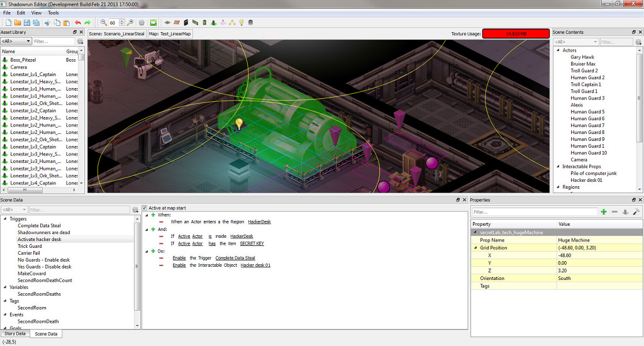
Task: Switch to the Story Data tab
Action: pyautogui.click(x=15, y=333)
